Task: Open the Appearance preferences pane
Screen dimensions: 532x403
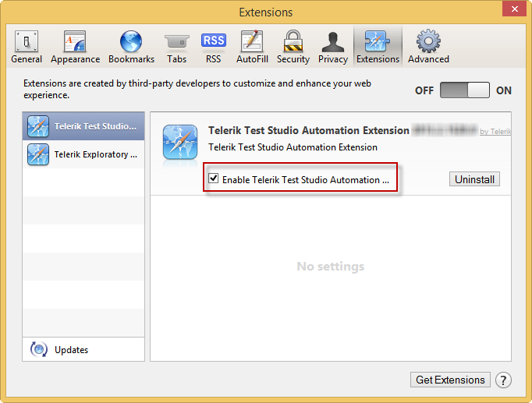Action: pos(75,48)
